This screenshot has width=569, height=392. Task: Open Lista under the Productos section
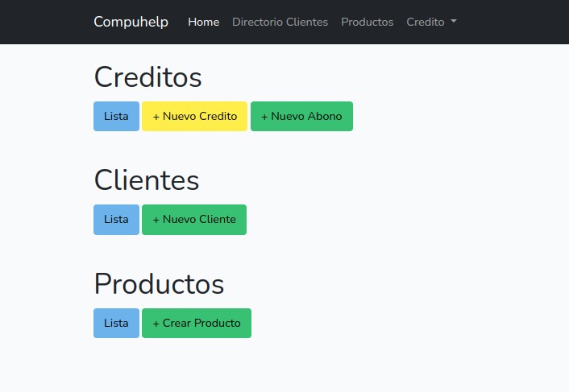pyautogui.click(x=116, y=323)
